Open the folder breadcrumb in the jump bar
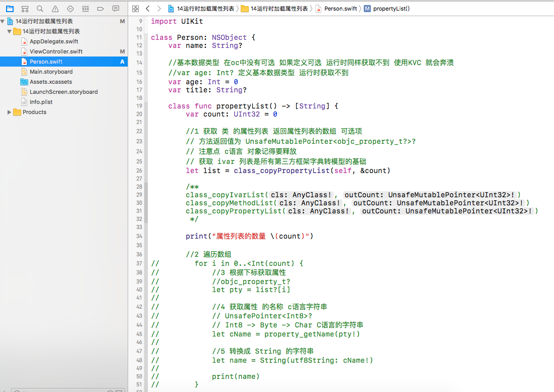The height and width of the screenshot is (392, 554). [279, 9]
